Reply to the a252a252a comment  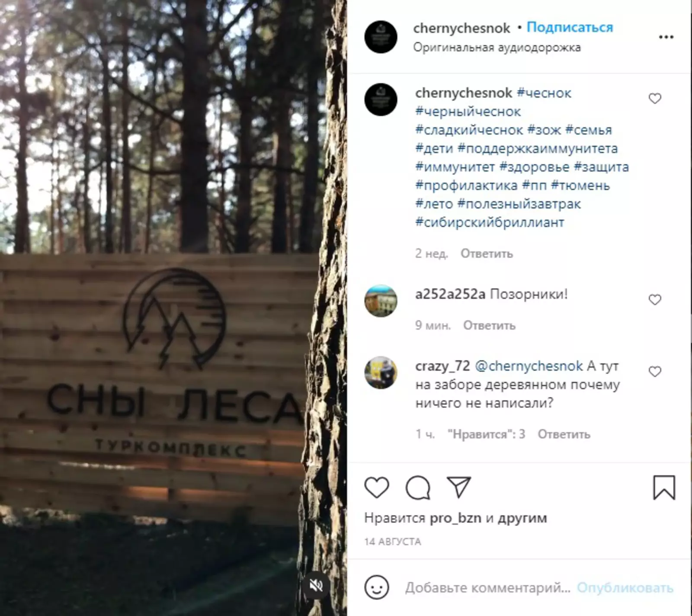tap(489, 325)
